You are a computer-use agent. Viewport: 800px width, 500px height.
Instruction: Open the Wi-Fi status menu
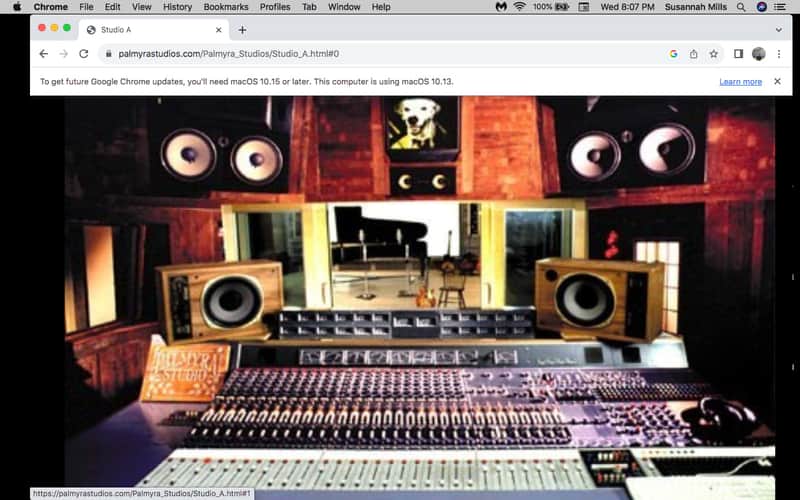(x=519, y=7)
